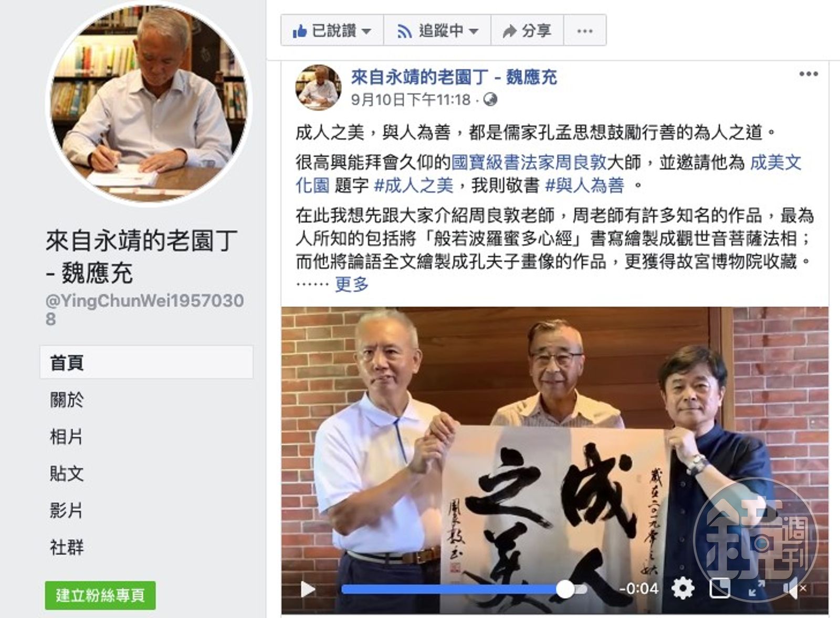Click the 建立粉絲專頁 green button

coord(100,595)
